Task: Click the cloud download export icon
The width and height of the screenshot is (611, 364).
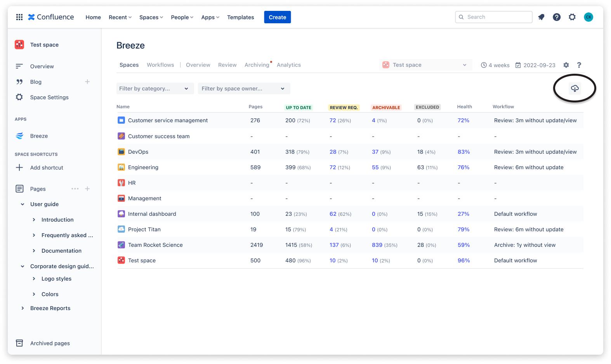Action: click(575, 88)
